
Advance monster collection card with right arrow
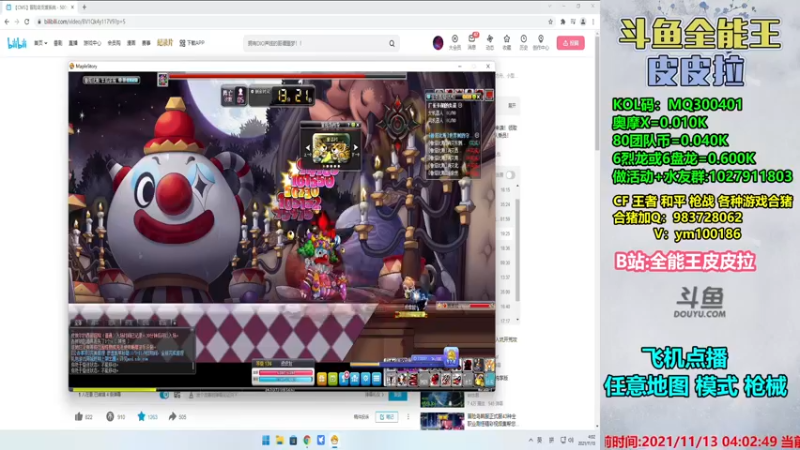pyautogui.click(x=356, y=148)
